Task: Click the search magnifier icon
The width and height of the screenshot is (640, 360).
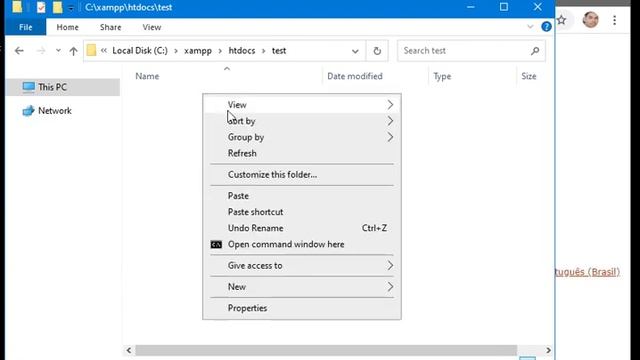Action: [535, 51]
